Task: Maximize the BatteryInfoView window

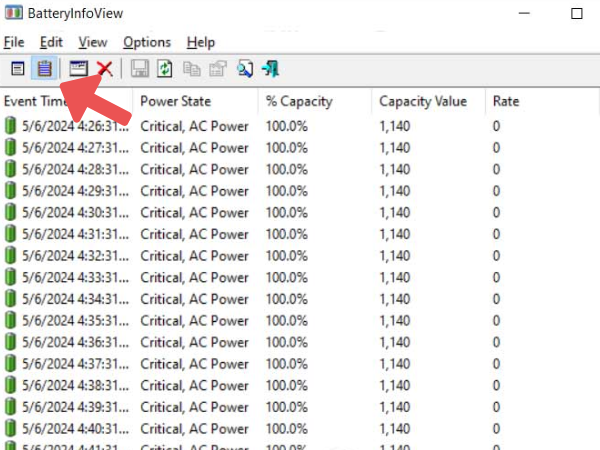Action: coord(577,13)
